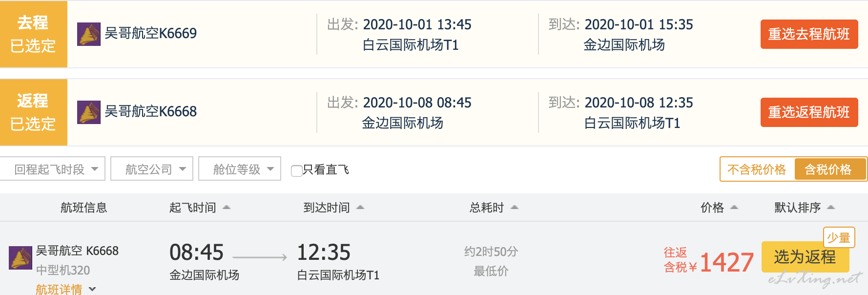Click 选为返程 to choose K6668
Image resolution: width=868 pixels, height=295 pixels.
(x=805, y=257)
